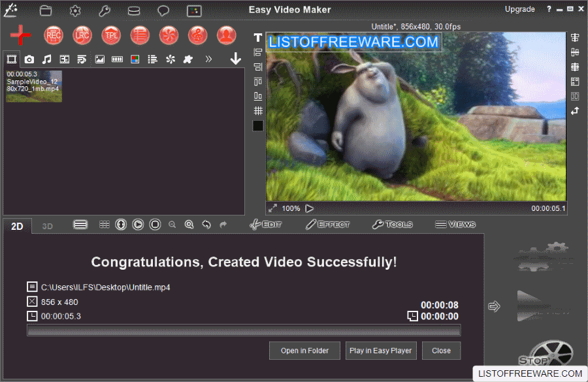
Task: Click the timeline lines list icon
Action: pyautogui.click(x=80, y=225)
